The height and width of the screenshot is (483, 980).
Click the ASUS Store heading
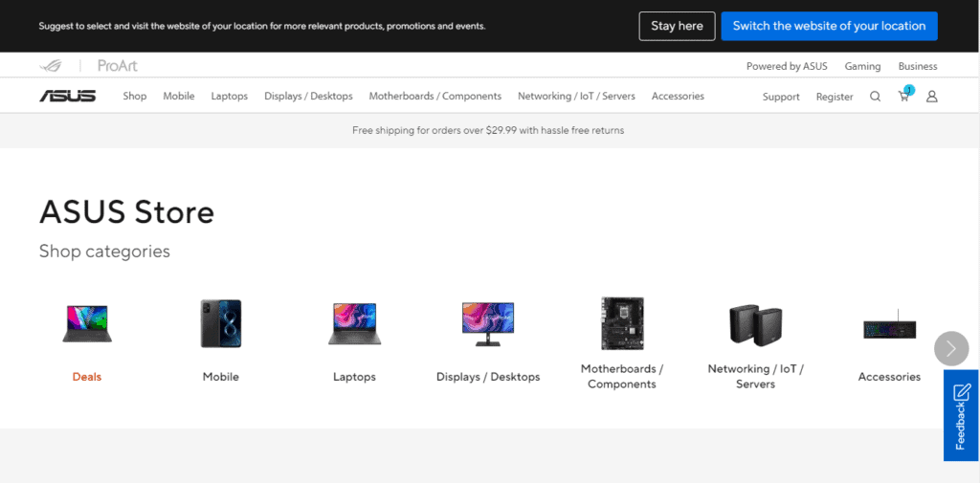127,211
